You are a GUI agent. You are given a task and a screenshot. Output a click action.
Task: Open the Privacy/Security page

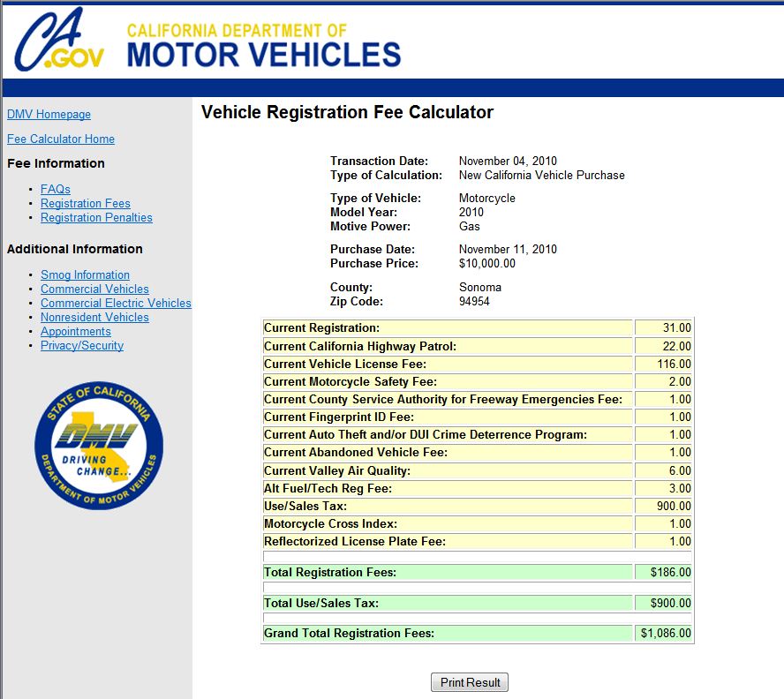(79, 345)
